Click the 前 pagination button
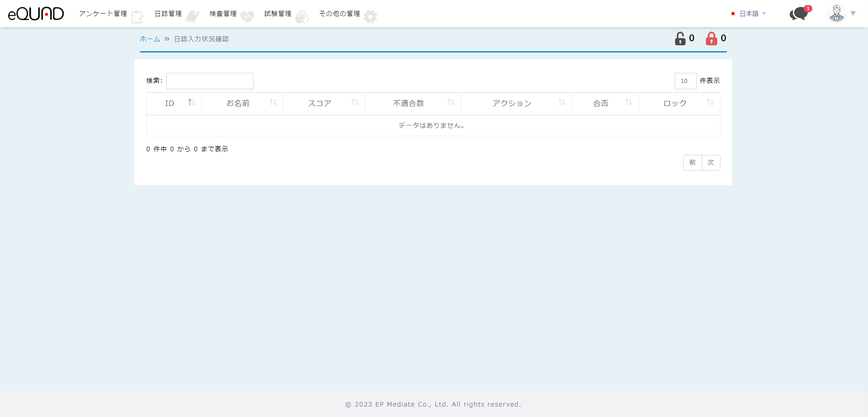 pyautogui.click(x=692, y=163)
